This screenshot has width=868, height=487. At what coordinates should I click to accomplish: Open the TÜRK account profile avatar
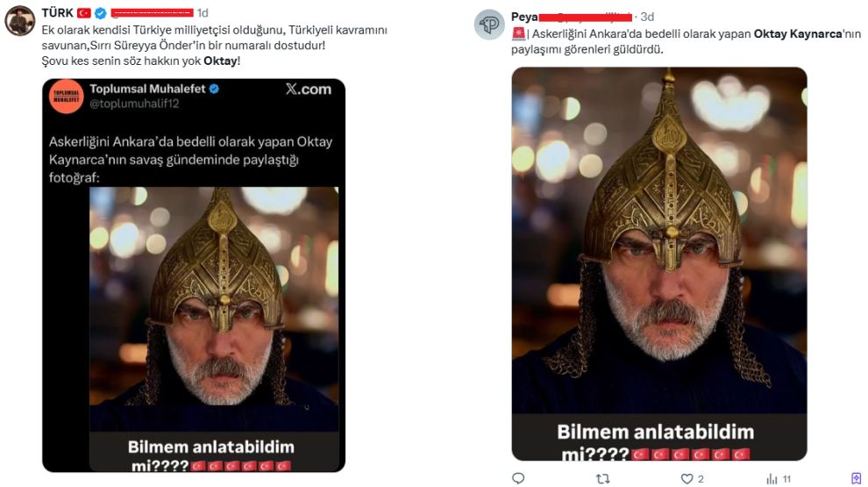tap(19, 20)
